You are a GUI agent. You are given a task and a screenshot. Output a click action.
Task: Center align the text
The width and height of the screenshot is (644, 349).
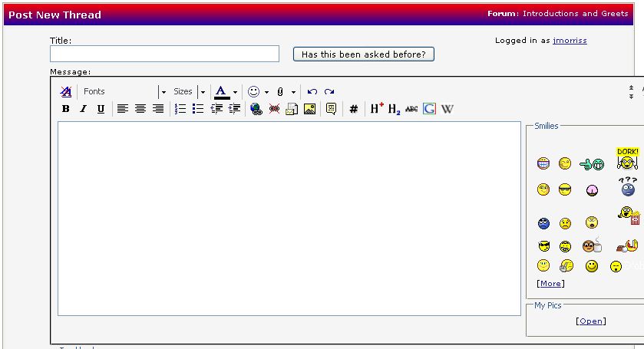click(140, 109)
